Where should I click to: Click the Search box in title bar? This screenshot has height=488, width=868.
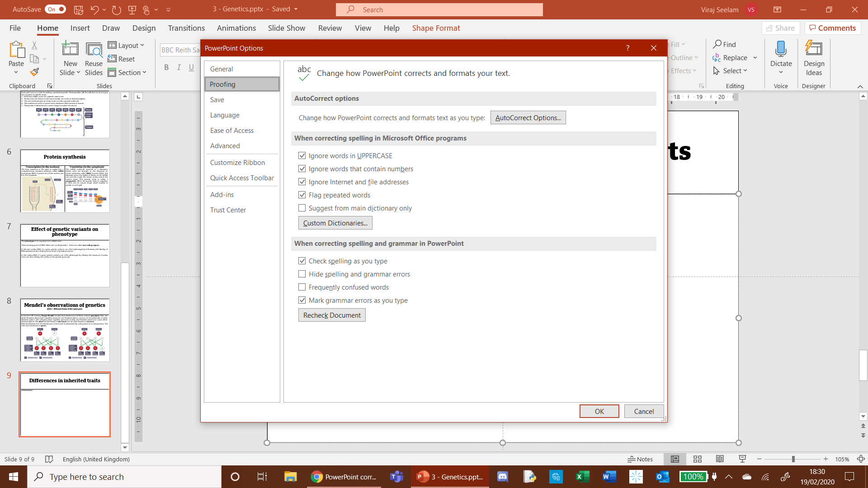click(439, 9)
